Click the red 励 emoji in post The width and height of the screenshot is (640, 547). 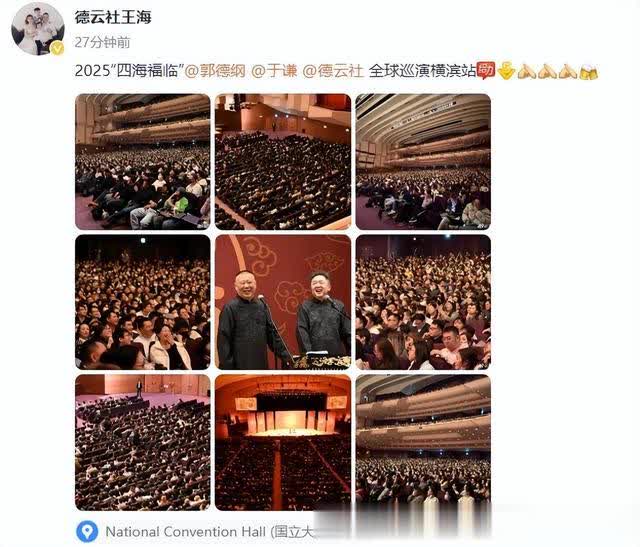(x=486, y=70)
